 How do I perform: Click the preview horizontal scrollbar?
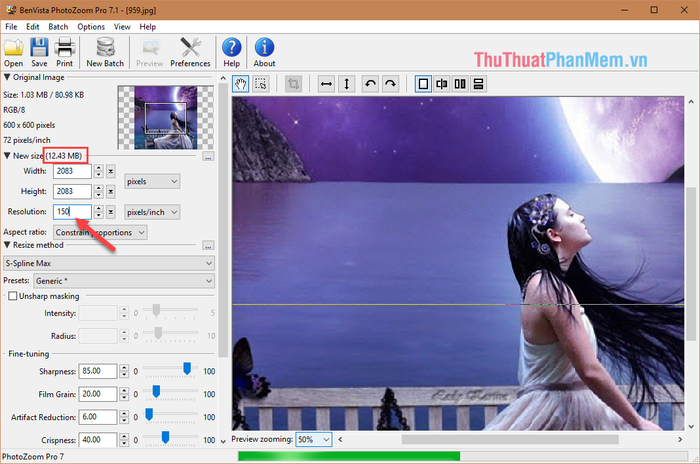[510, 439]
